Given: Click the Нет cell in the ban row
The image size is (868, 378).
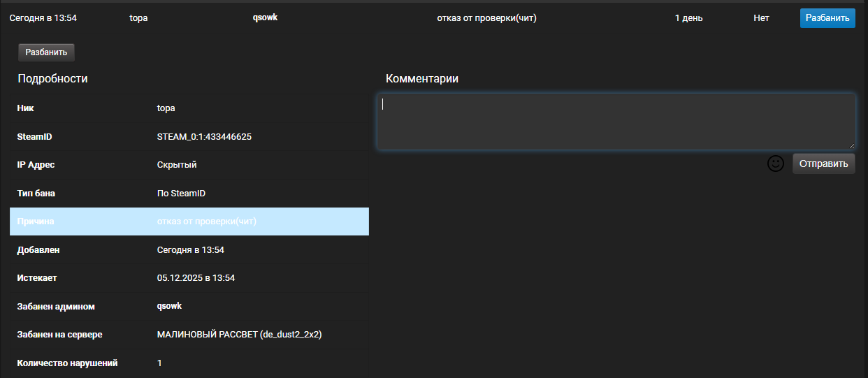Looking at the screenshot, I should 761,18.
